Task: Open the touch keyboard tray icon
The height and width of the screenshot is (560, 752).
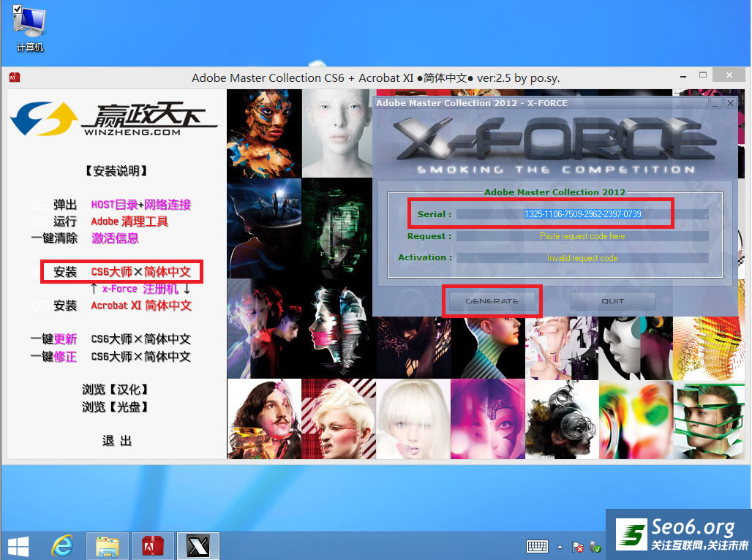Action: [537, 547]
